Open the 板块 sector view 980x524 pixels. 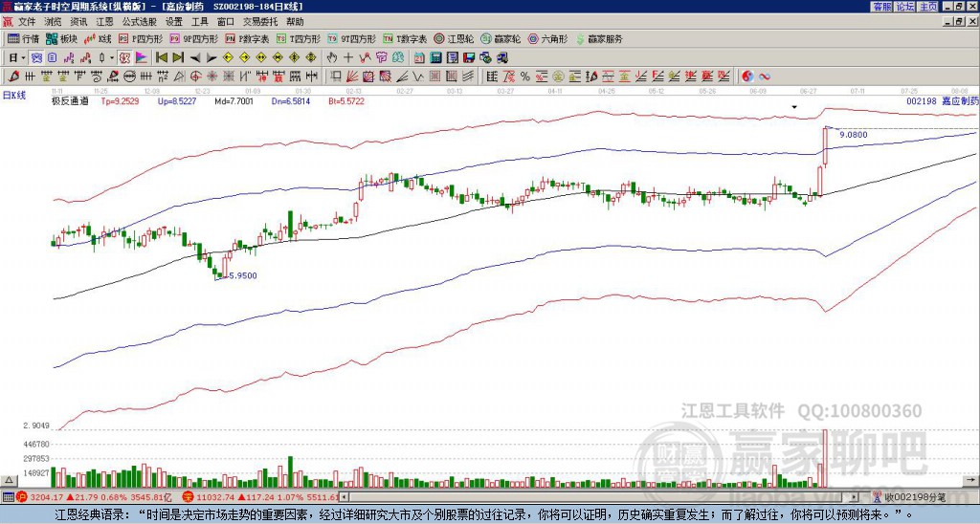[61, 38]
